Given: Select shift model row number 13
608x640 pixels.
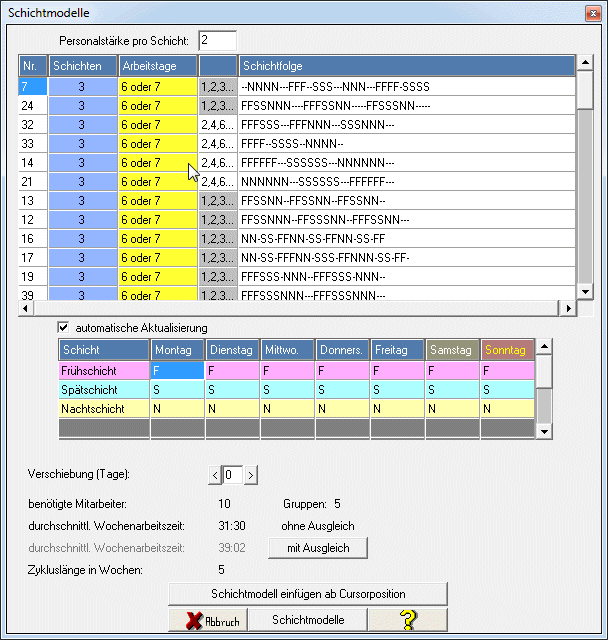Looking at the screenshot, I should (297, 200).
